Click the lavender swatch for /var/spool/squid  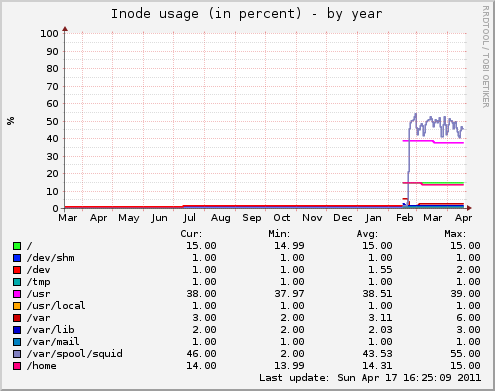pyautogui.click(x=17, y=354)
